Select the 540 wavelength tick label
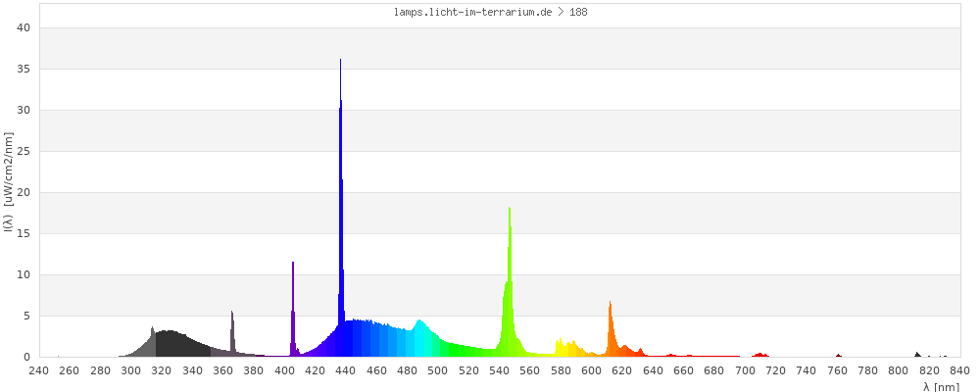This screenshot has height=392, width=980. tap(499, 370)
